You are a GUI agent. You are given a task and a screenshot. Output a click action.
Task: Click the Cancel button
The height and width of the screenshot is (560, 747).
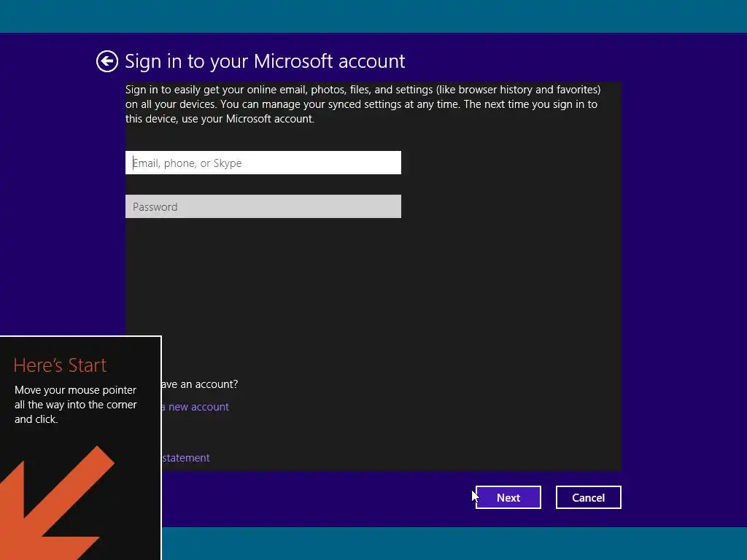click(589, 497)
